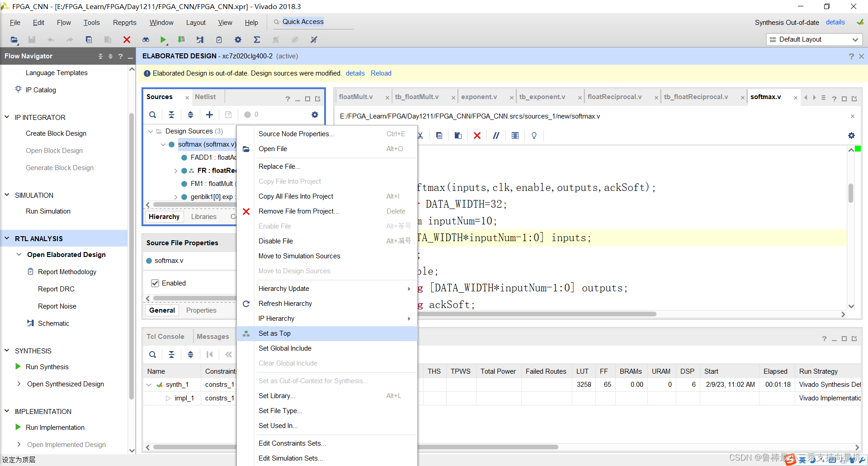868x466 pixels.
Task: Collapse the IP INTEGRATOR section
Action: 7,117
